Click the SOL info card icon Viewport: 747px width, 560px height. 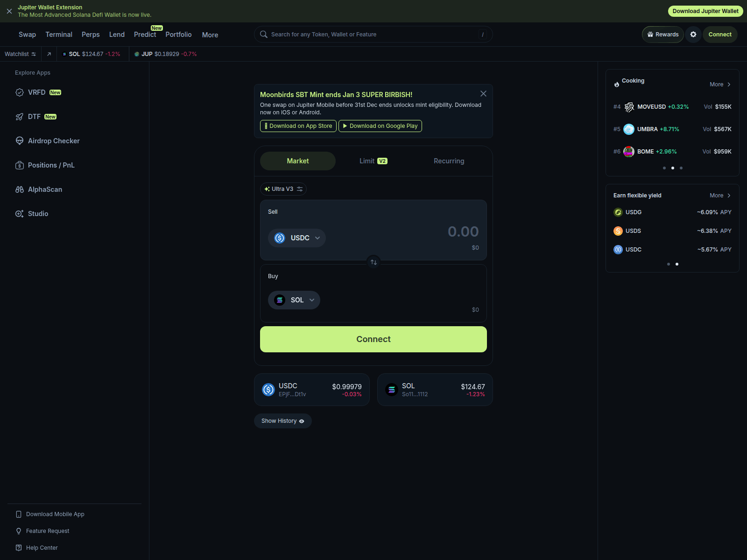[392, 390]
